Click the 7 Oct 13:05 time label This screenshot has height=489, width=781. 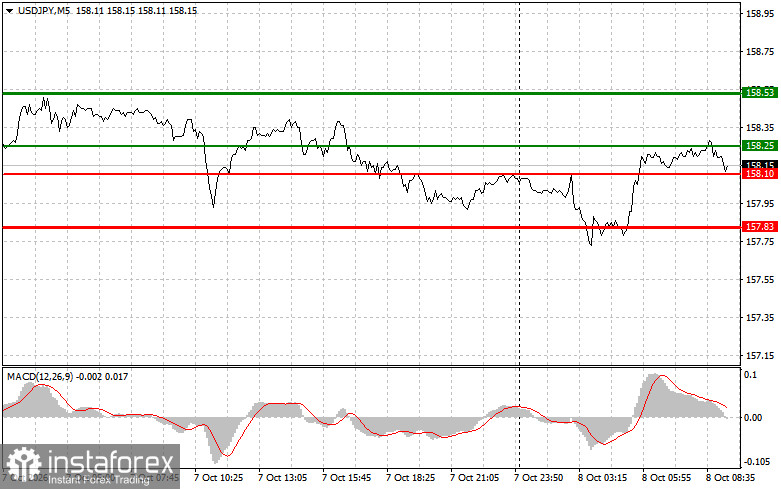click(282, 478)
